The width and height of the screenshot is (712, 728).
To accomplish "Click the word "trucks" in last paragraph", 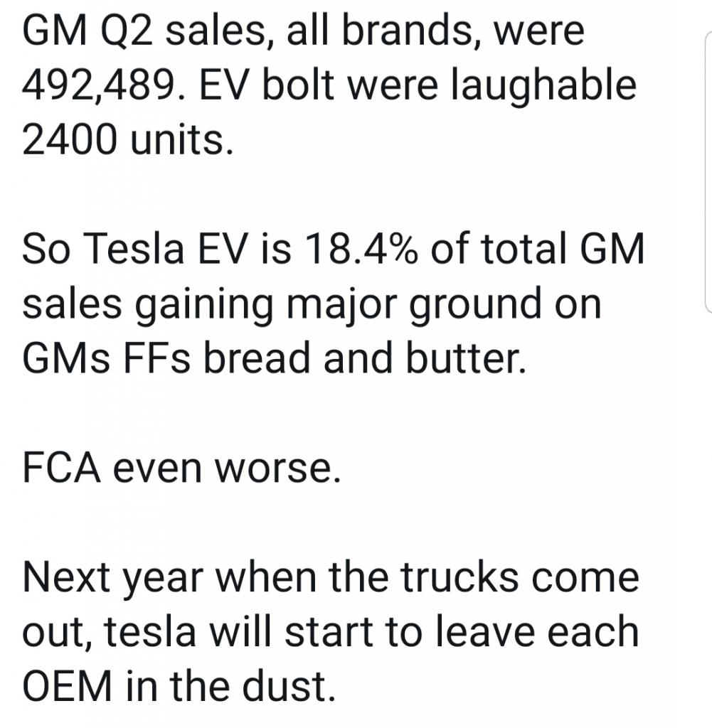I will 459,578.
